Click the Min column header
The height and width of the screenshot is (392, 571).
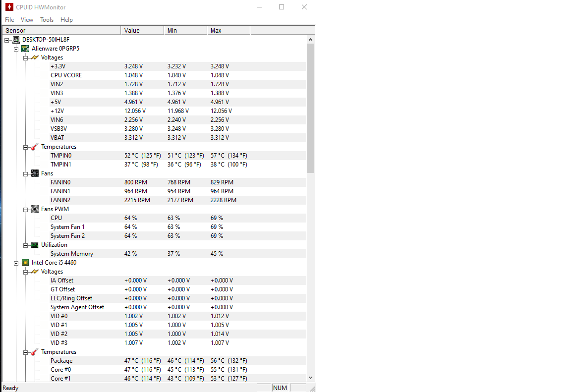[x=185, y=31]
